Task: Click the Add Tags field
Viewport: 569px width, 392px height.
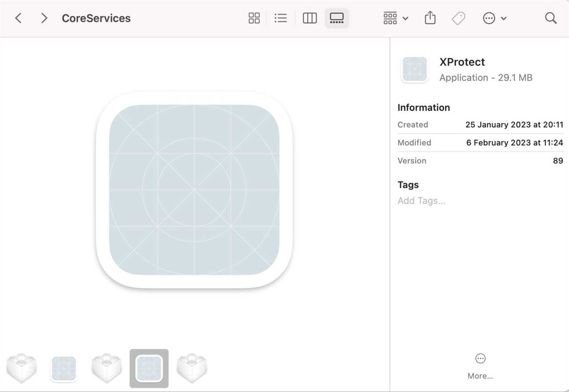Action: (x=421, y=201)
